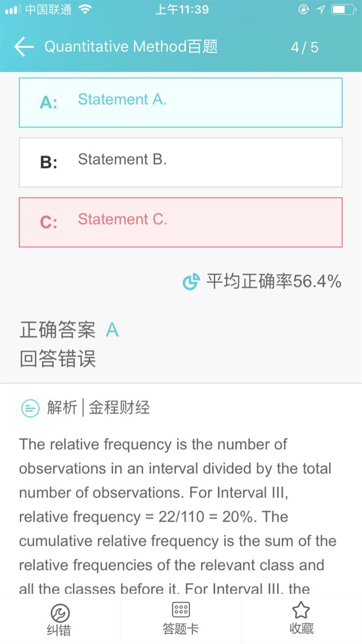Viewport: 362px width, 644px height.
Task: Tap the 金程财经 source label
Action: (x=119, y=408)
